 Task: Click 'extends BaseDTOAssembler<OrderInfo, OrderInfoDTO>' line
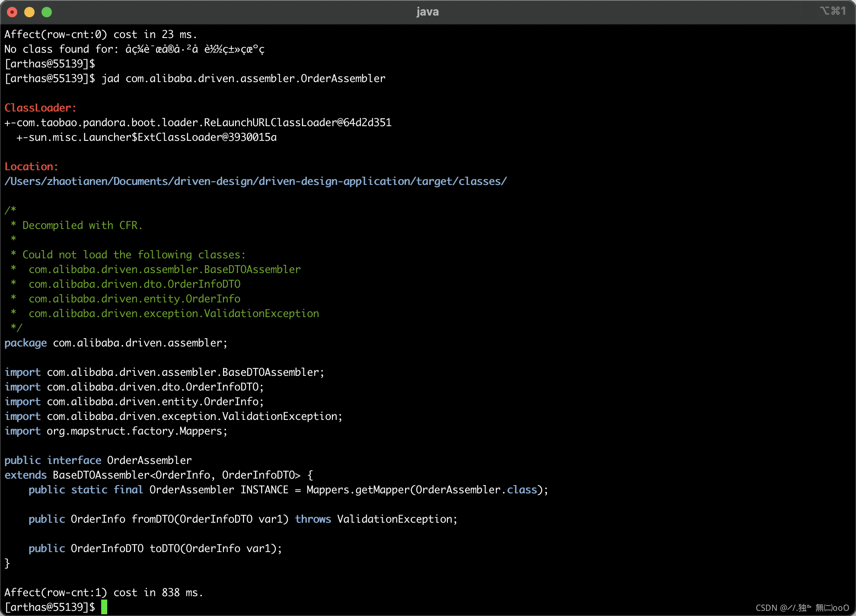[159, 475]
